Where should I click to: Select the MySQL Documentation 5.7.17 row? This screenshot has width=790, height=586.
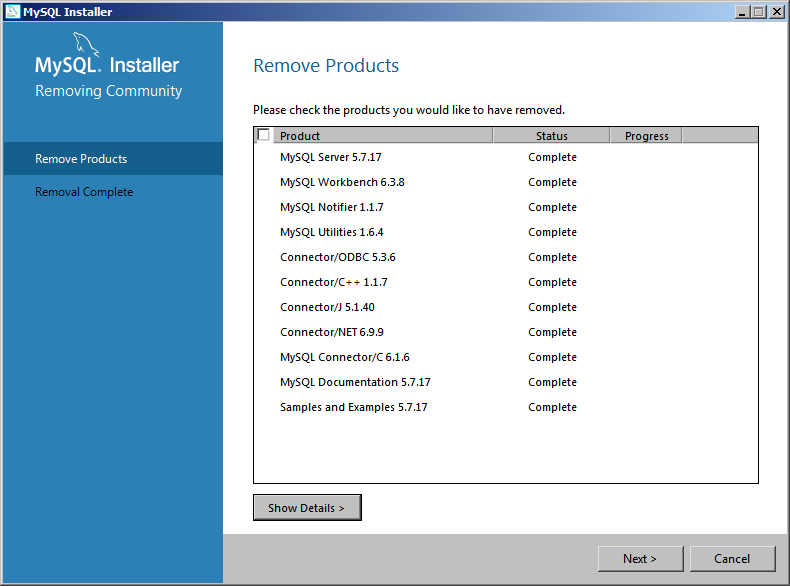[506, 382]
